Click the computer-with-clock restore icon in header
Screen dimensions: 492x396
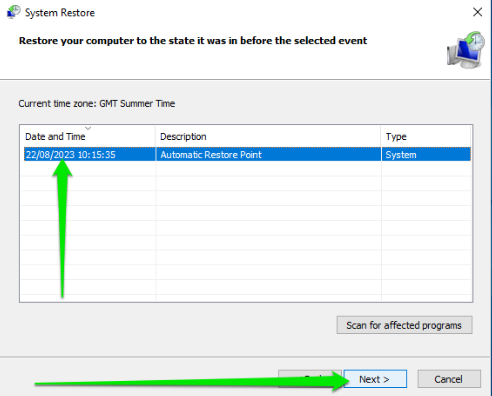pyautogui.click(x=466, y=50)
